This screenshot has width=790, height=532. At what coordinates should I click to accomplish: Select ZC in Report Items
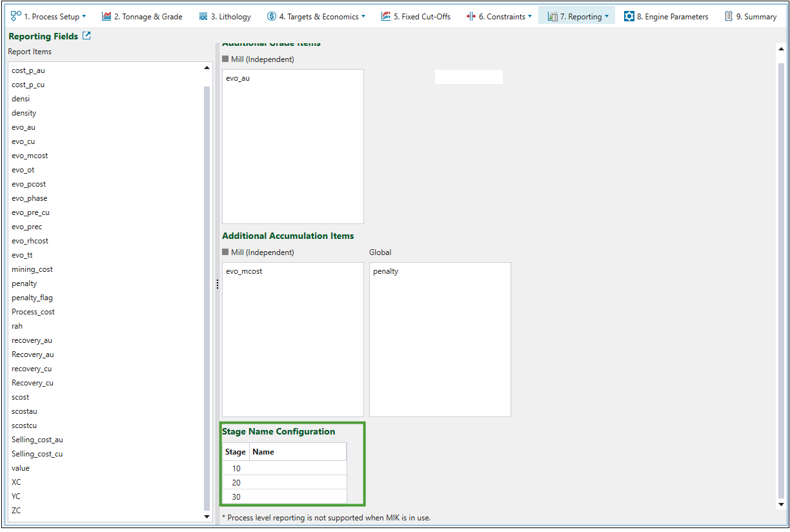16,511
